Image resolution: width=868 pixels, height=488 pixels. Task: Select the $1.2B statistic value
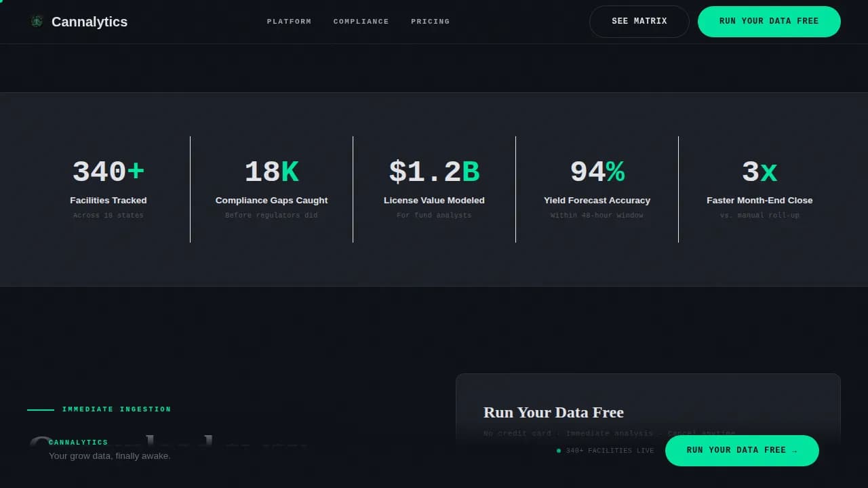(434, 172)
